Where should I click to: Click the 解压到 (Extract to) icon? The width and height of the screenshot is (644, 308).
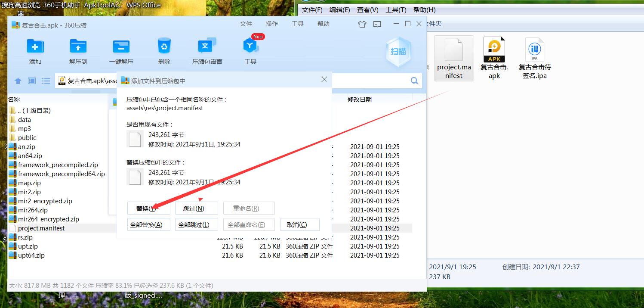78,47
